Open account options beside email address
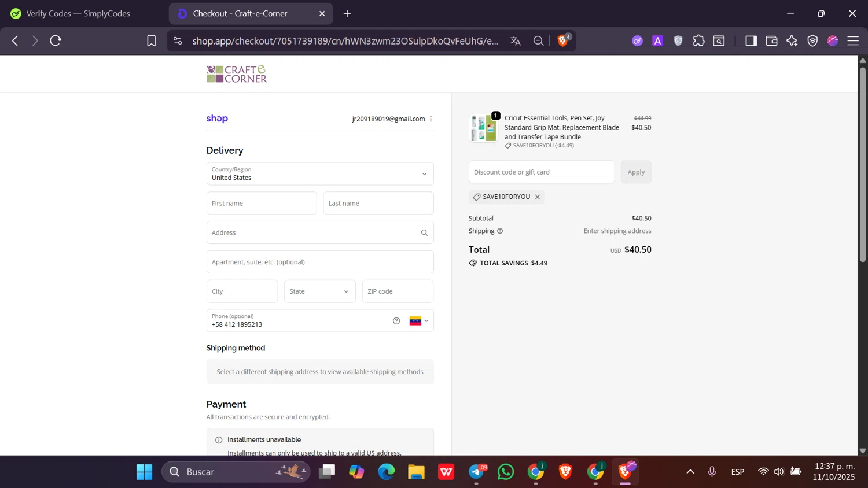Screen dimensions: 868x488 tap(431, 119)
